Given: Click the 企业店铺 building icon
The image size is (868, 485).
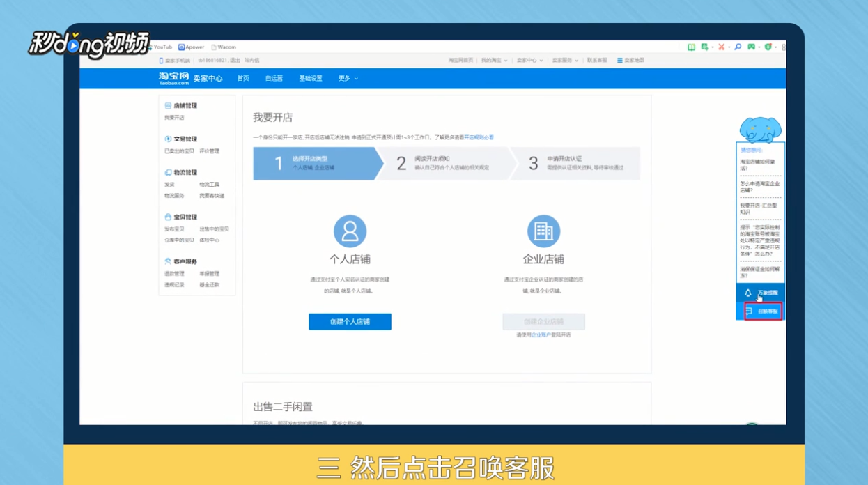Looking at the screenshot, I should tap(543, 231).
